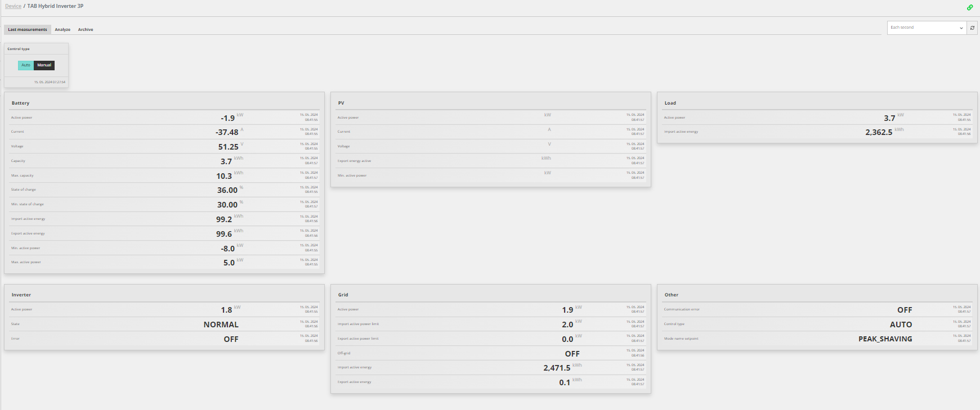Image resolution: width=980 pixels, height=410 pixels.
Task: Click Battery 'Import active energy' label
Action: (x=28, y=219)
